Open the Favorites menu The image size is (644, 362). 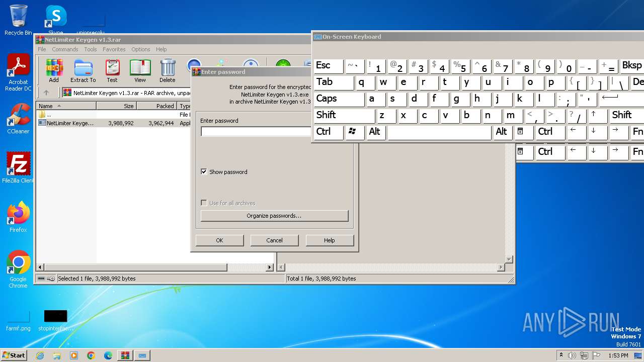pos(114,49)
